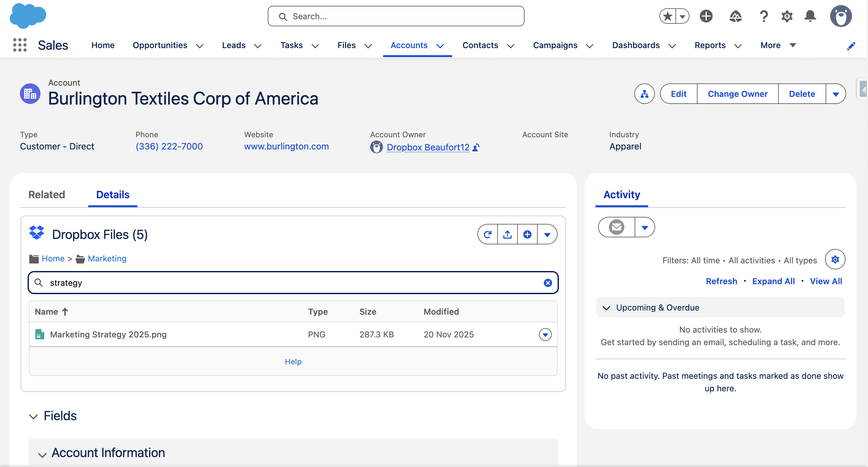Click the global Search box

click(396, 16)
